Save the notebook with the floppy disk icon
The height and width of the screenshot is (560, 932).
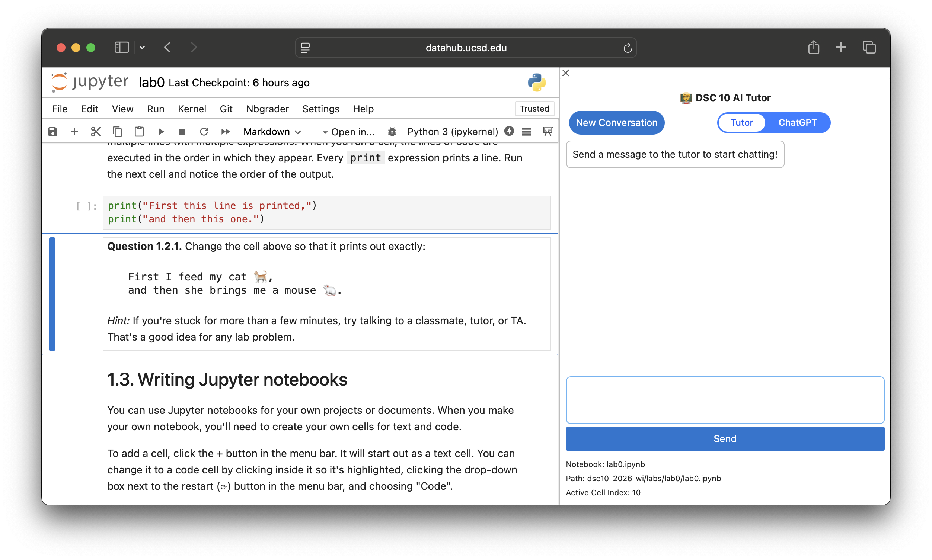(53, 132)
